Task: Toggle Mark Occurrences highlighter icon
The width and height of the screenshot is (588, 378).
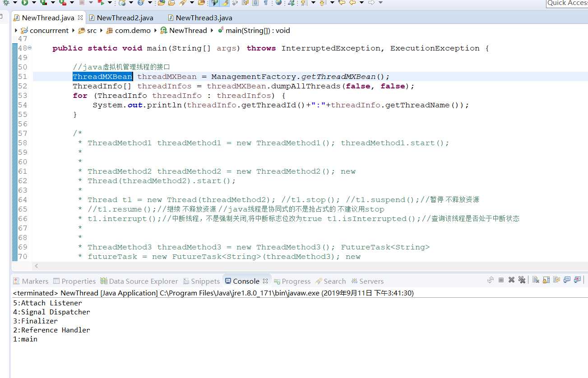Action: pos(225,3)
